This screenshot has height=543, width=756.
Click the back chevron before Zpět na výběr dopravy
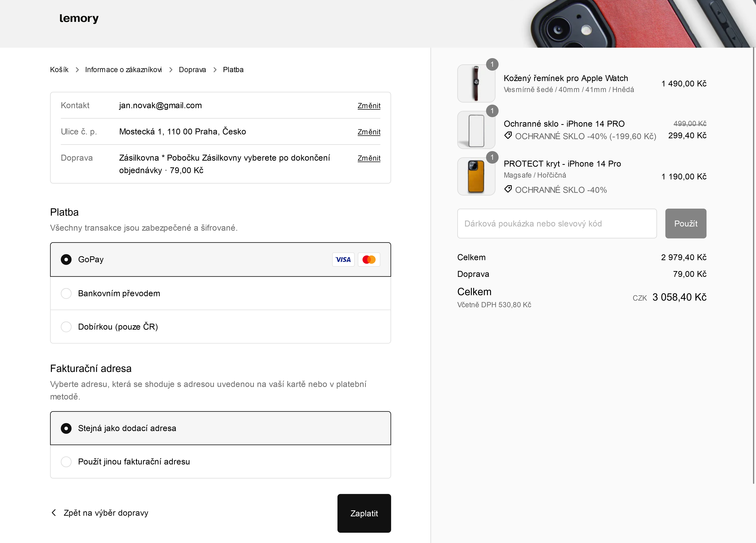pos(54,513)
